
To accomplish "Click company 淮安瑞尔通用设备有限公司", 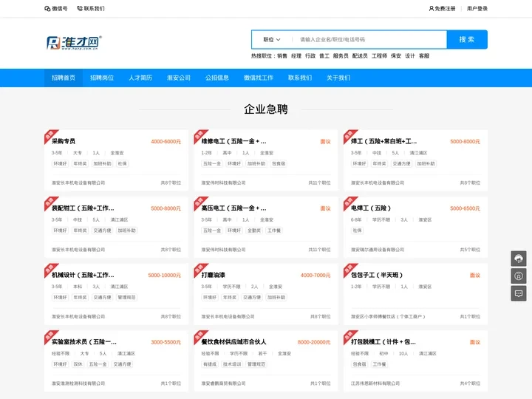I will [x=378, y=250].
